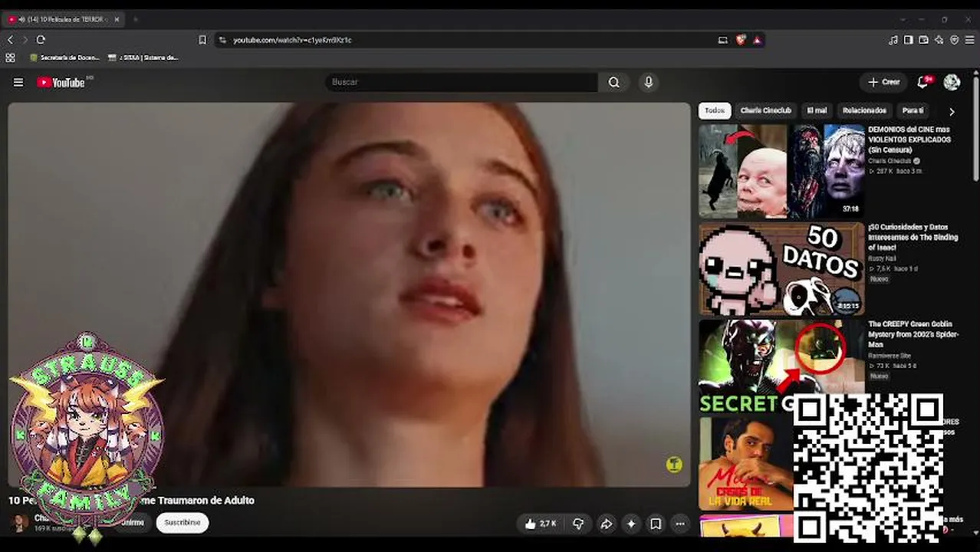This screenshot has width=980, height=552.
Task: Click the Rusty Nail channel name
Action: click(882, 258)
